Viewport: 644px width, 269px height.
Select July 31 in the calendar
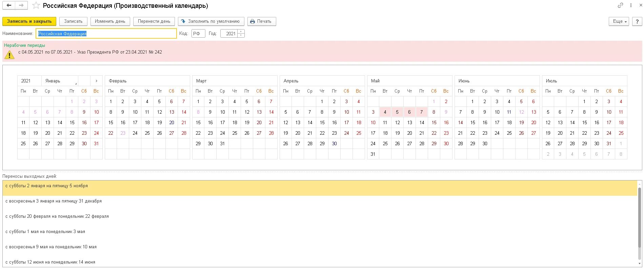click(x=609, y=143)
